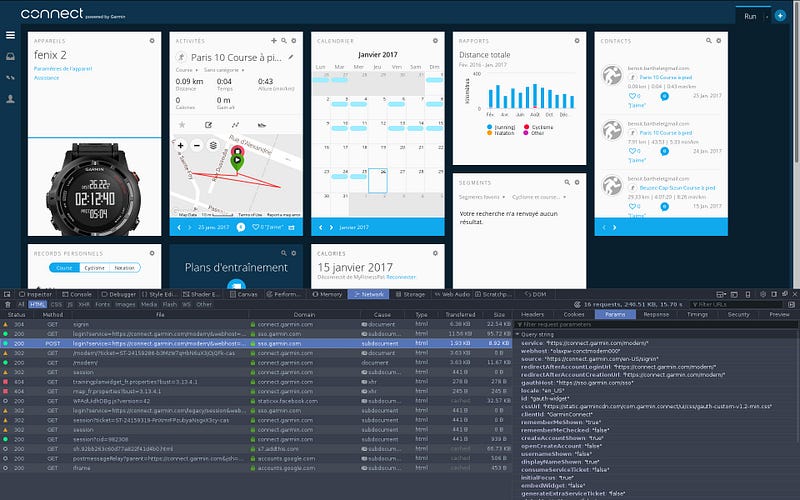This screenshot has height=500, width=800.
Task: Open the Headers tab of request details
Action: (x=533, y=314)
